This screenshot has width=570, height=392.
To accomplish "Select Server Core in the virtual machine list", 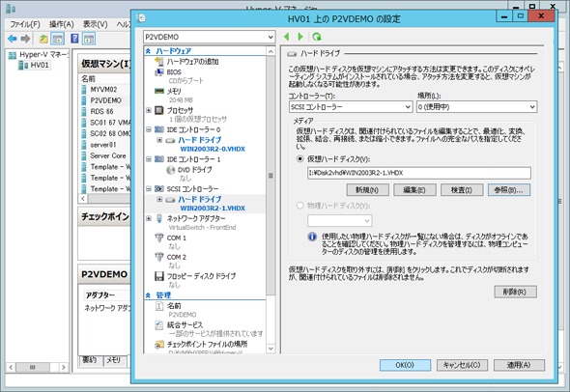I will tap(108, 155).
